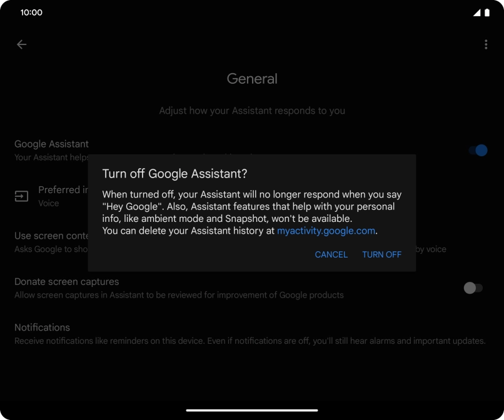Screen dimensions: 504x420
Task: Click the Preferred input arrow icon
Action: pyautogui.click(x=22, y=196)
